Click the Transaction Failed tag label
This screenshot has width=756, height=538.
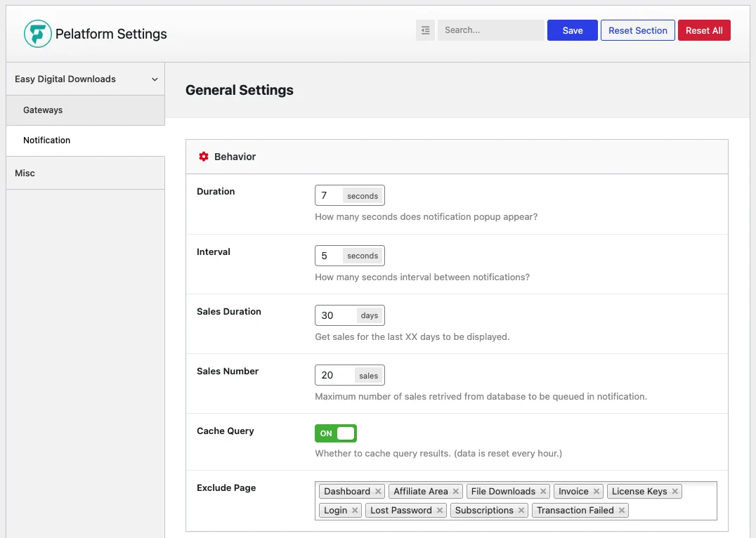pyautogui.click(x=575, y=510)
